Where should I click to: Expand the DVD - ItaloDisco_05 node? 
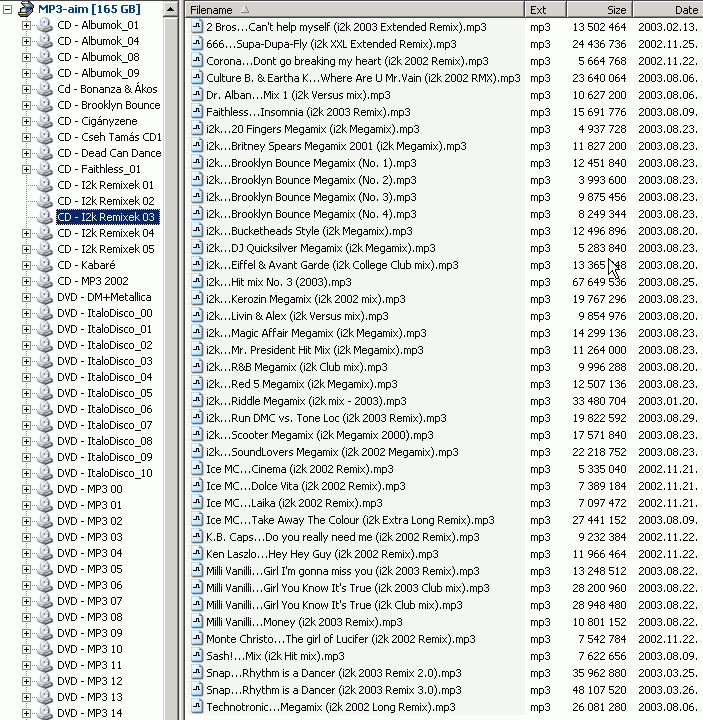pyautogui.click(x=26, y=393)
